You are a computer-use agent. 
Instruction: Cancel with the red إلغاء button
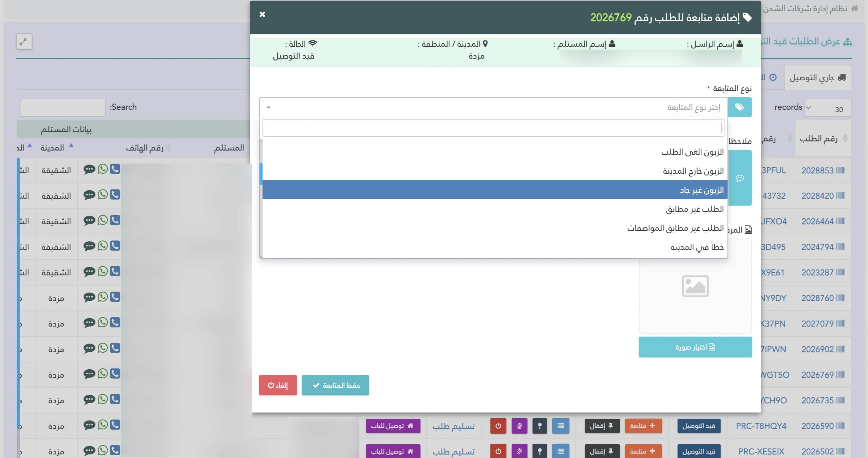(x=278, y=385)
